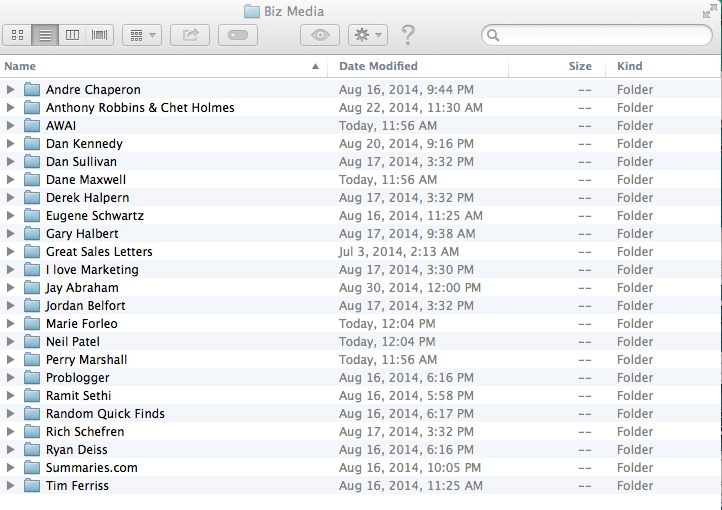Click the Biz Media title folder icon

pyautogui.click(x=251, y=12)
